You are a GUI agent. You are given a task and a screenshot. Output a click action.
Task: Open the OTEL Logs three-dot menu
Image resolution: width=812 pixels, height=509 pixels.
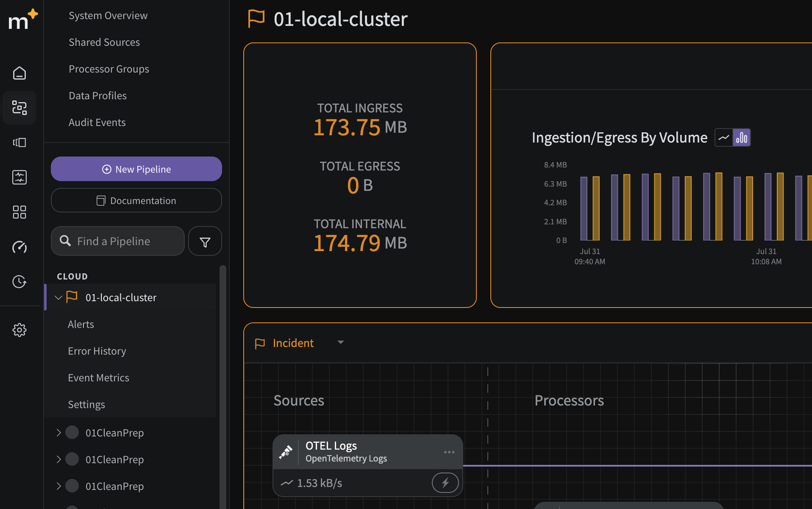click(x=449, y=452)
